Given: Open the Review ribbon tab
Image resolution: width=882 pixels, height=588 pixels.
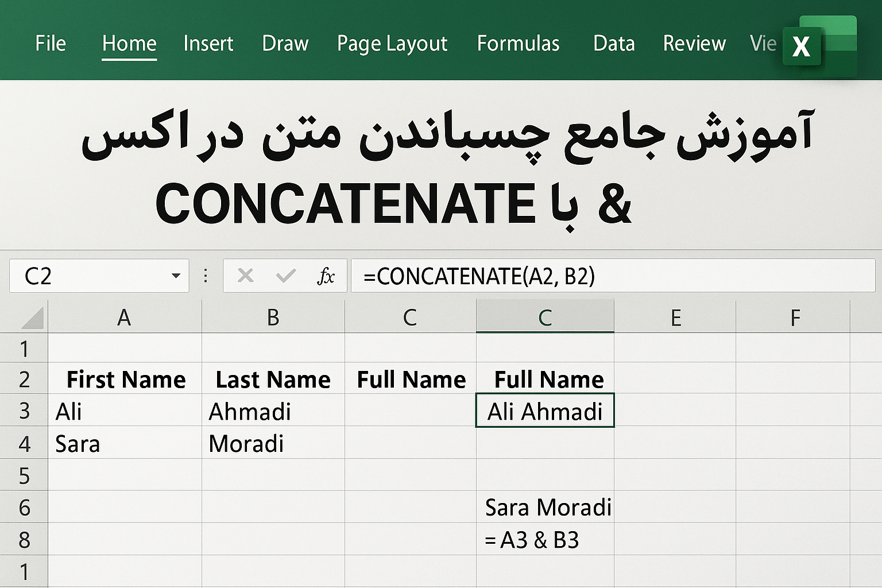Looking at the screenshot, I should pos(694,43).
